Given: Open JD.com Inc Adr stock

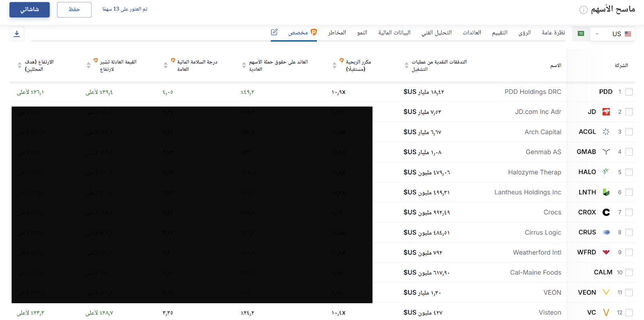Looking at the screenshot, I should pyautogui.click(x=538, y=112).
